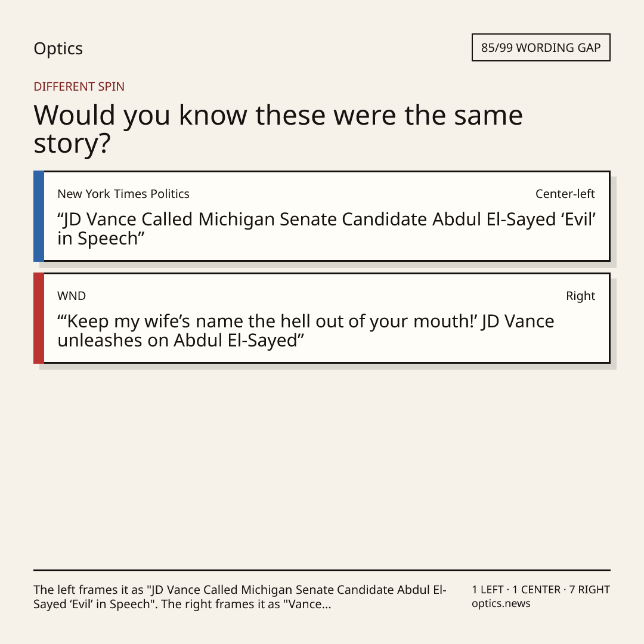Viewport: 644px width, 644px height.
Task: Select the DIFFERENT SPIN label
Action: click(79, 86)
